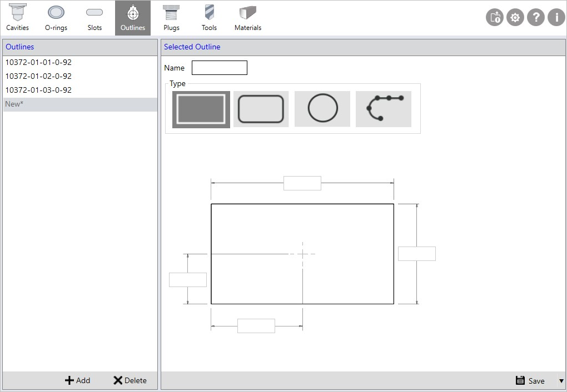Select the freeform path outline type

click(384, 109)
